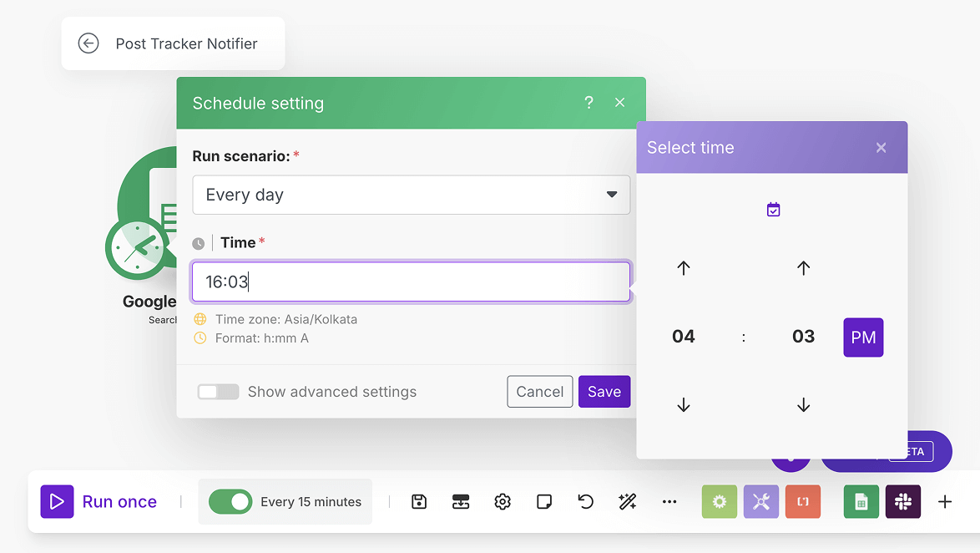
Task: Click the save scenario floppy disk icon
Action: (x=419, y=501)
